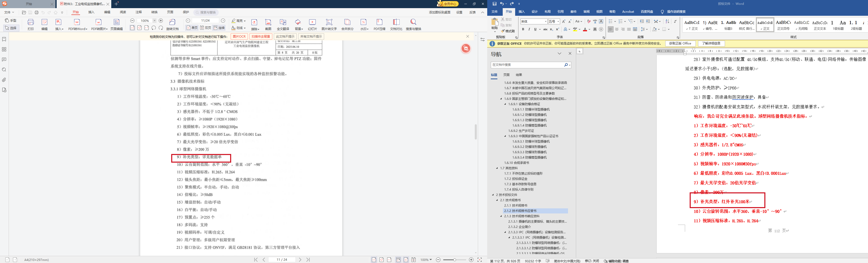Click the 格式刷 format painter in Word
The image size is (868, 263).
(x=508, y=31)
